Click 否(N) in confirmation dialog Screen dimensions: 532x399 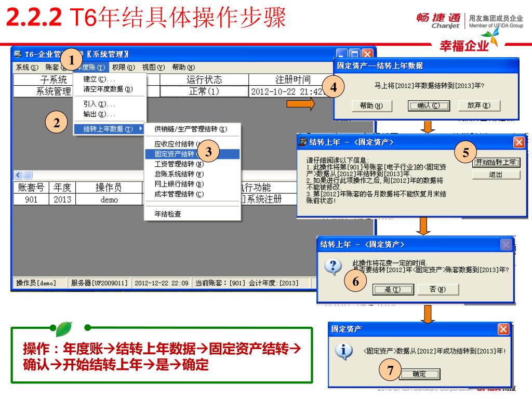[437, 289]
